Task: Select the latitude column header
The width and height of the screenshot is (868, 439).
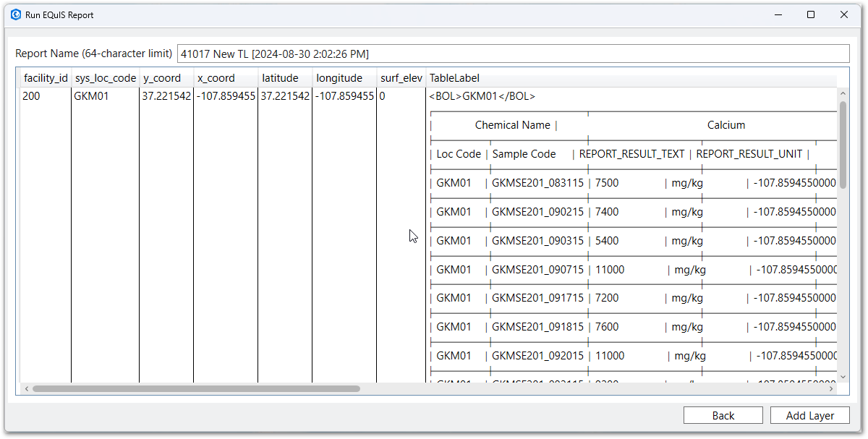Action: 285,78
